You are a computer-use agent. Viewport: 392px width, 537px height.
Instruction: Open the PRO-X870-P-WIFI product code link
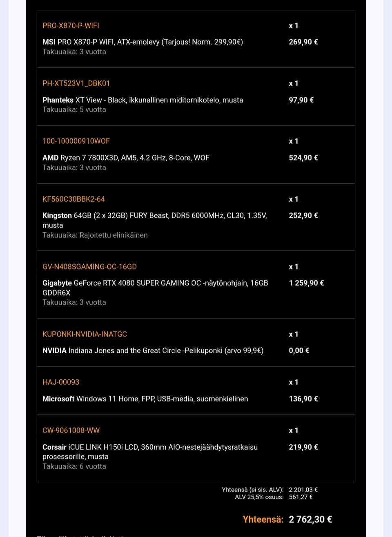(x=71, y=25)
